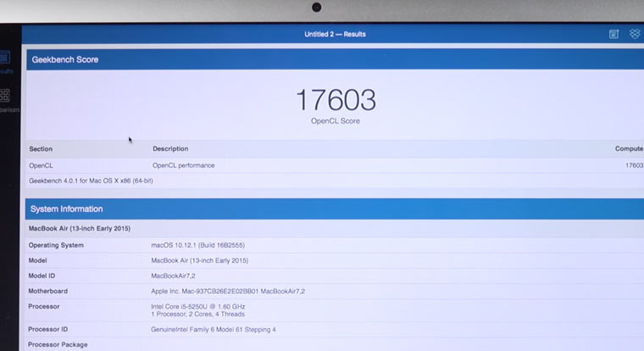Click the window title 'Untitled 2 — Results'
644x351 pixels.
(335, 34)
